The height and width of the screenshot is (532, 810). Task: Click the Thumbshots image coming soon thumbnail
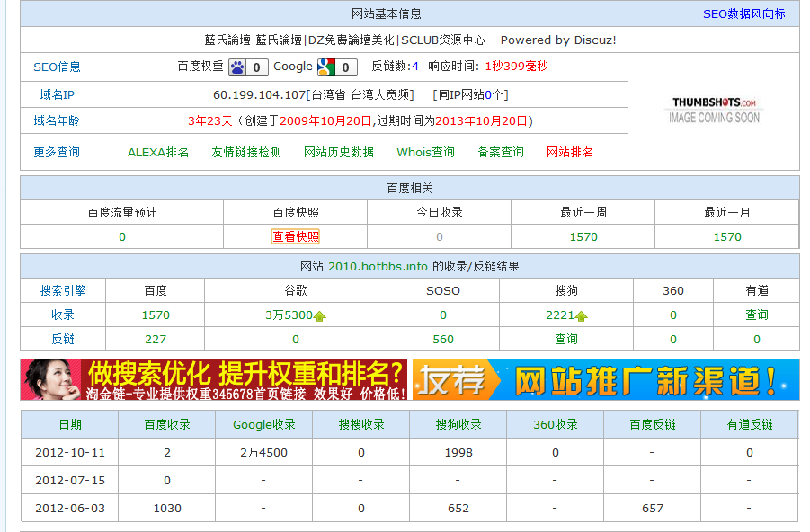point(714,111)
